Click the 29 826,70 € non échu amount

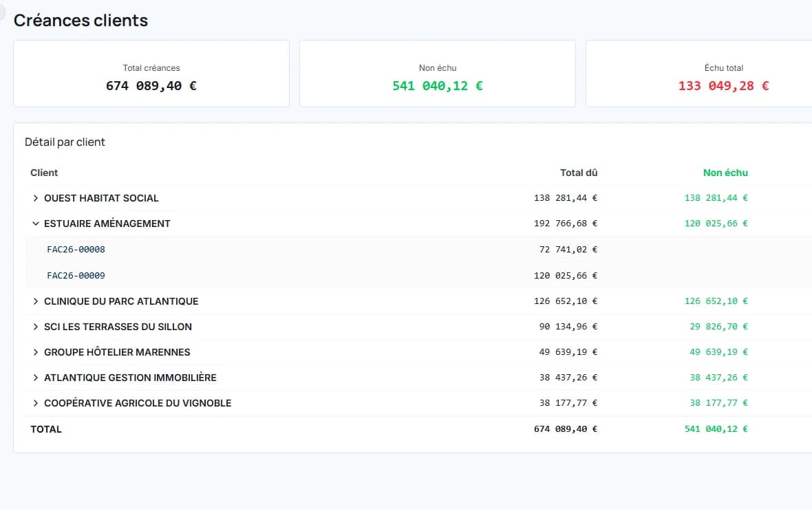tap(719, 327)
